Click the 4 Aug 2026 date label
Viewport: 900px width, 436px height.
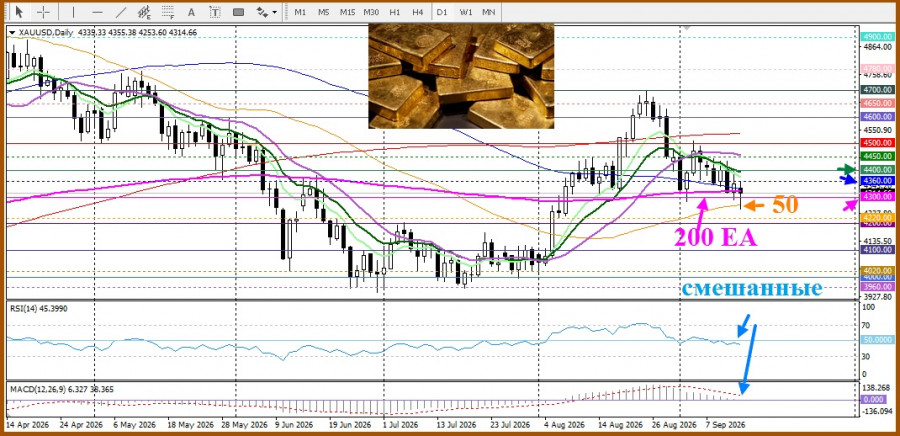(x=565, y=426)
